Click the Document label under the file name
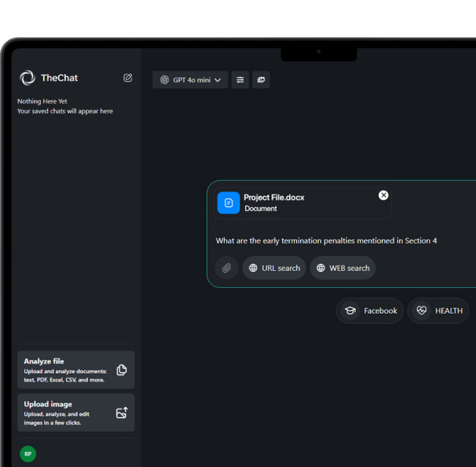This screenshot has height=467, width=476. 261,209
